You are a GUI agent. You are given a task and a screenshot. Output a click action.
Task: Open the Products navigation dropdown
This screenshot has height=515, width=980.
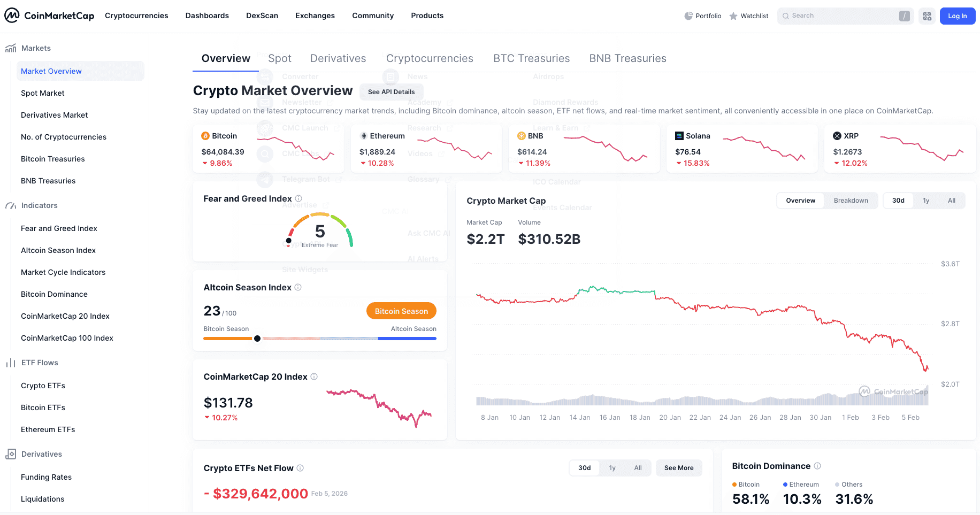(x=427, y=16)
